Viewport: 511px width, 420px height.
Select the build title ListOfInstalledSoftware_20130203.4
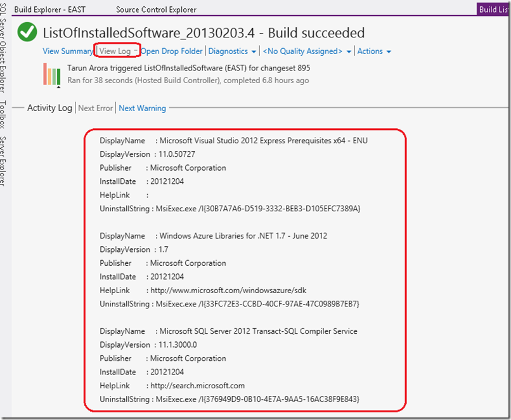tap(148, 33)
